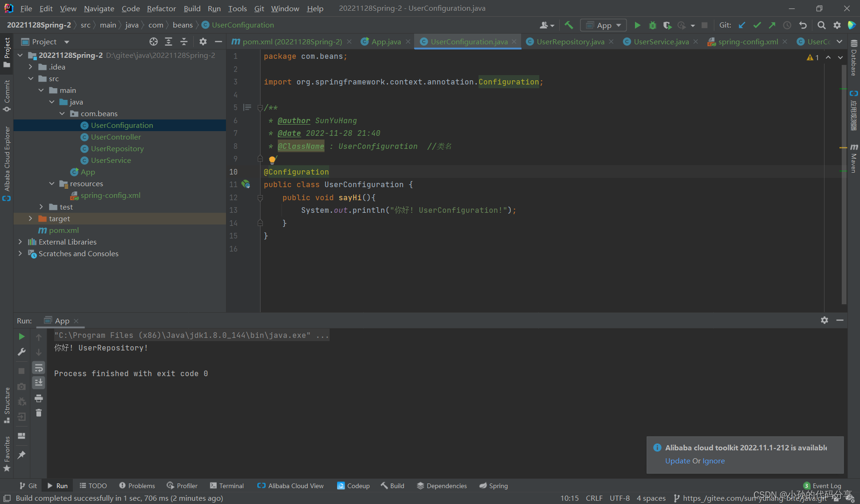Click the wrench icon in Run panel
This screenshot has width=860, height=504.
(21, 352)
